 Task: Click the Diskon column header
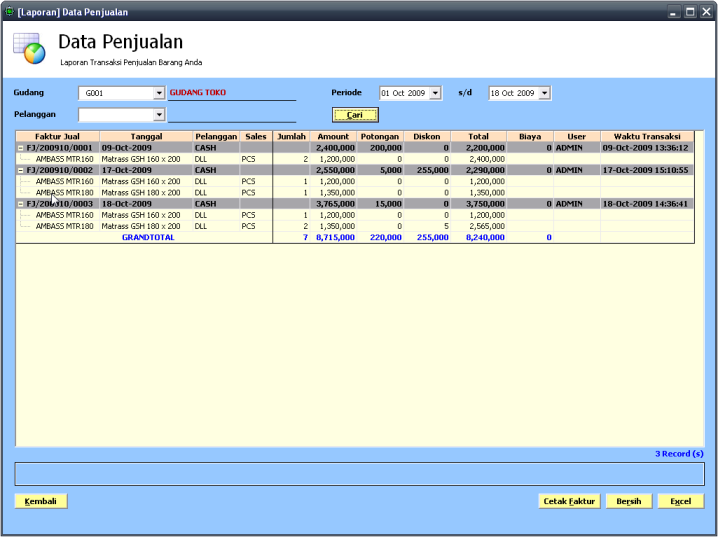[427, 136]
